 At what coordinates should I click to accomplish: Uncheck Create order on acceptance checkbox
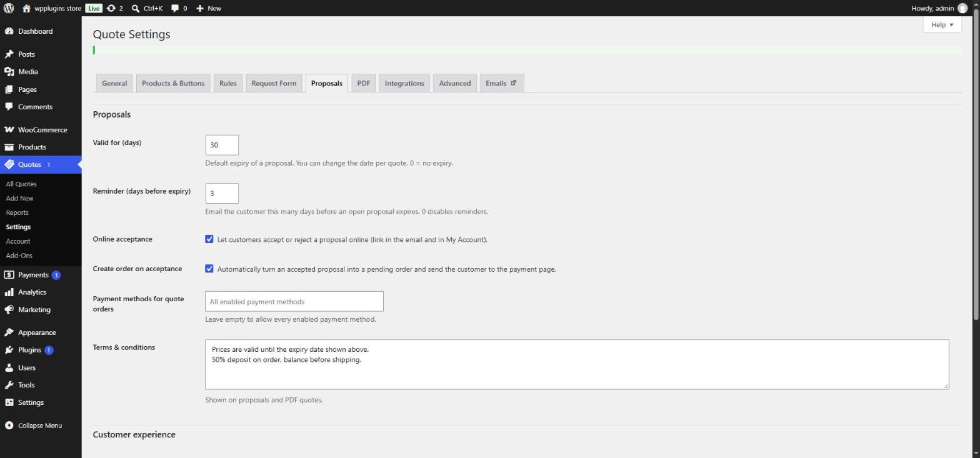(x=209, y=269)
